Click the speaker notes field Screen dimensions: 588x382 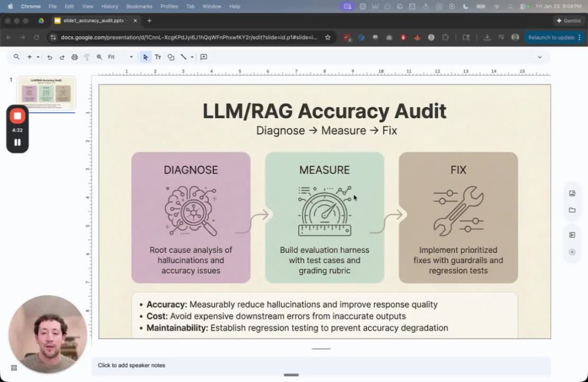coord(321,366)
